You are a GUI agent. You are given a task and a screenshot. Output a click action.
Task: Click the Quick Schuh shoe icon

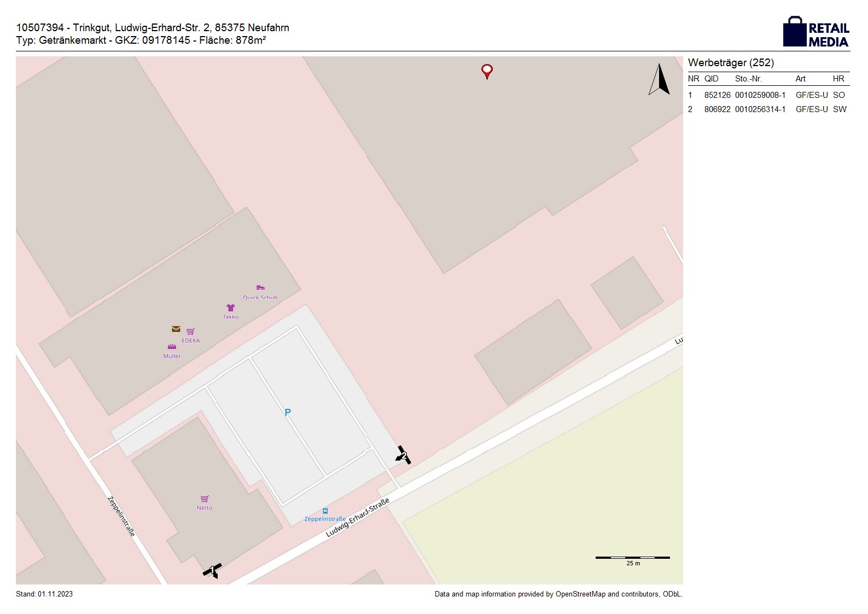[260, 288]
